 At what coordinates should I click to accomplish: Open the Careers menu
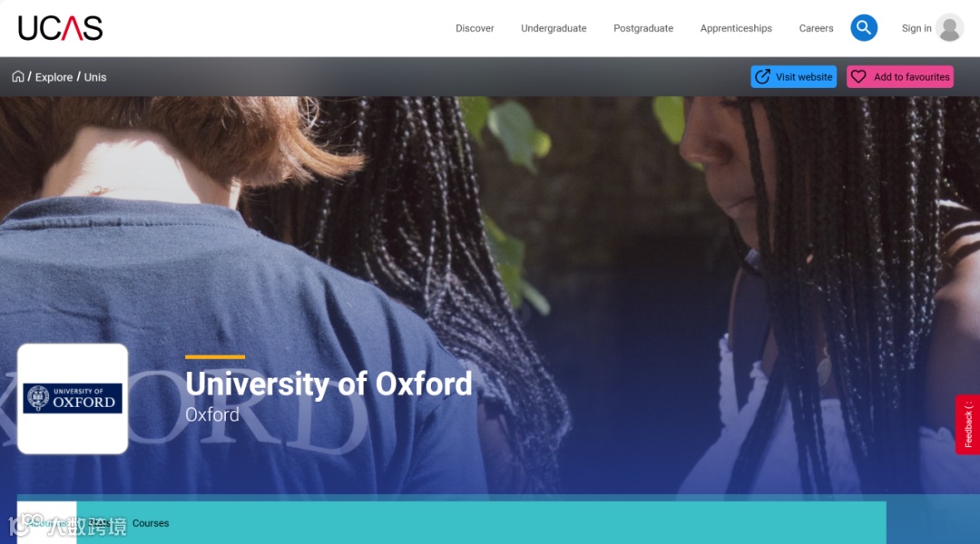coord(816,28)
